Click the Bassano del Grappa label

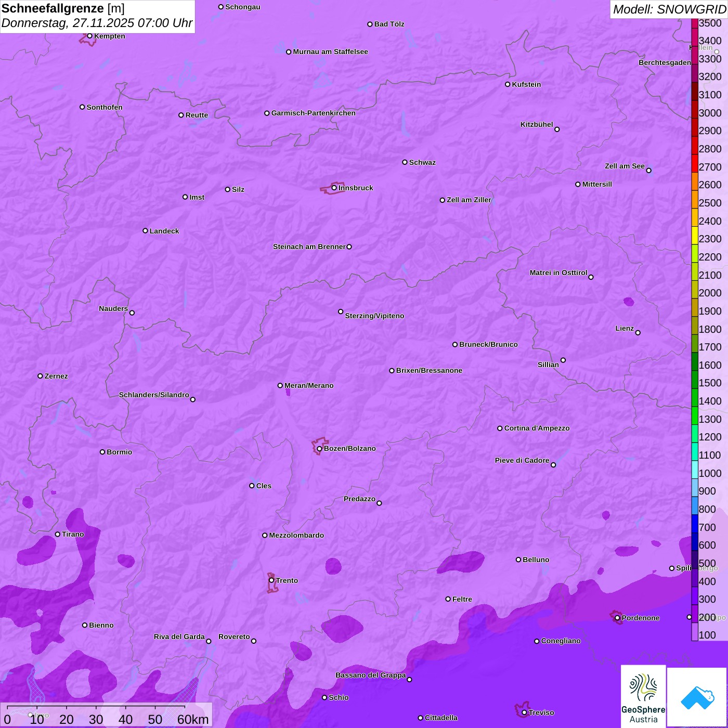tap(371, 675)
